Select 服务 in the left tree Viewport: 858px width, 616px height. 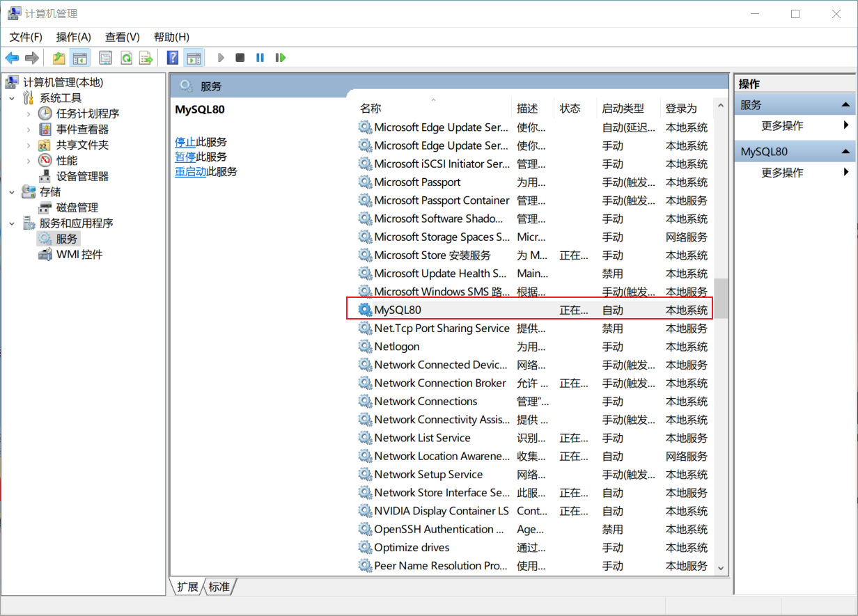[x=67, y=239]
